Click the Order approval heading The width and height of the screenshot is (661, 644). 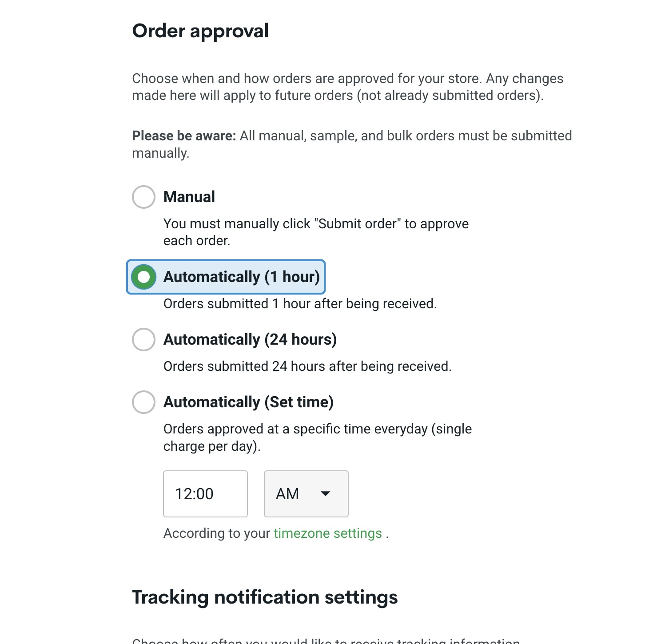200,31
